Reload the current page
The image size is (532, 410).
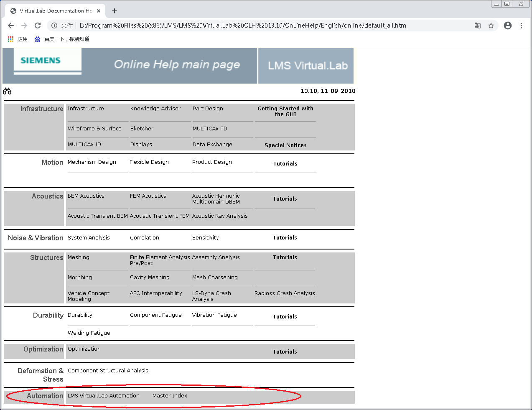(x=38, y=25)
